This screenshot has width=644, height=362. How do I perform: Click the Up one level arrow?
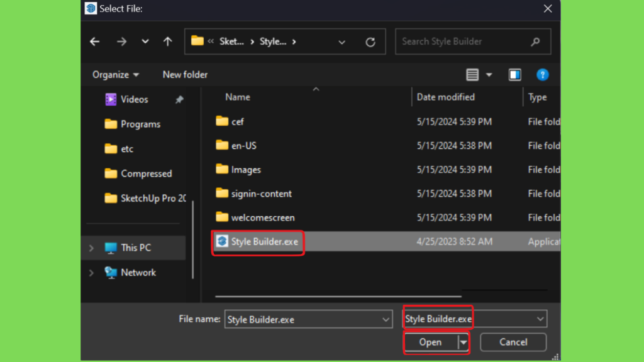(167, 41)
